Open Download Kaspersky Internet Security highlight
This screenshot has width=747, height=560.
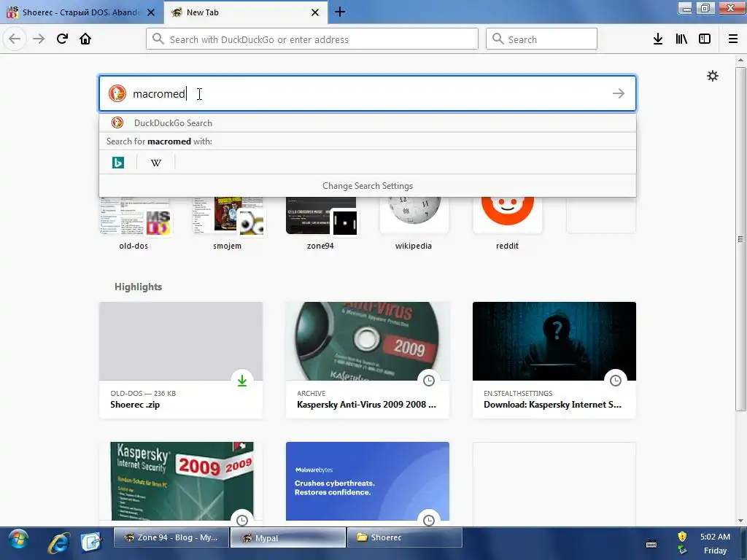click(554, 360)
